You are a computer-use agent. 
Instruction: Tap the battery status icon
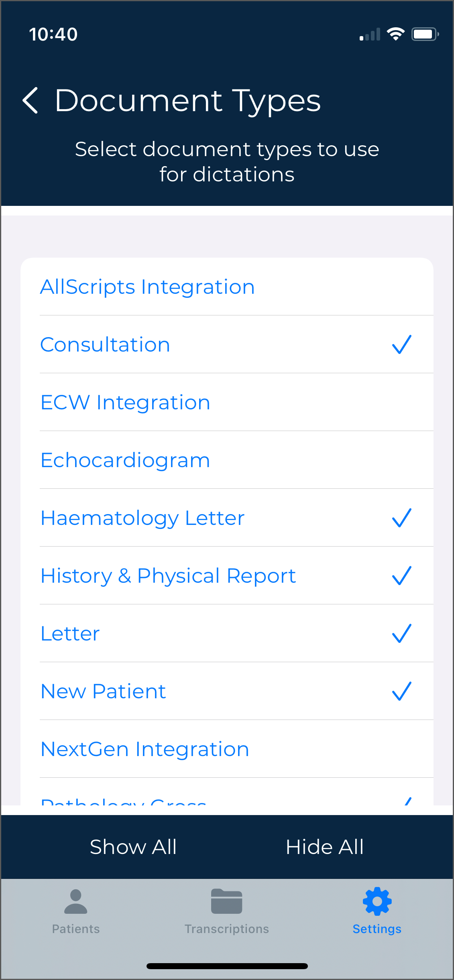[x=425, y=34]
